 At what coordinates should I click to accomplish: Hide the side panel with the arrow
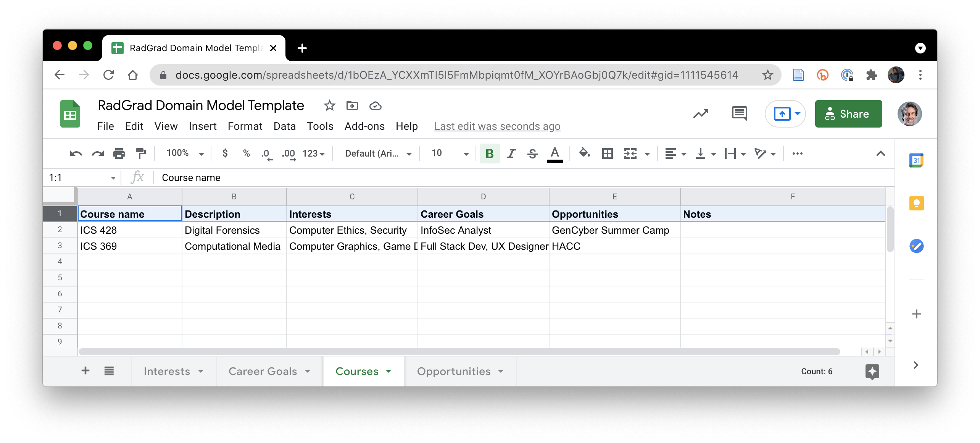pos(916,365)
